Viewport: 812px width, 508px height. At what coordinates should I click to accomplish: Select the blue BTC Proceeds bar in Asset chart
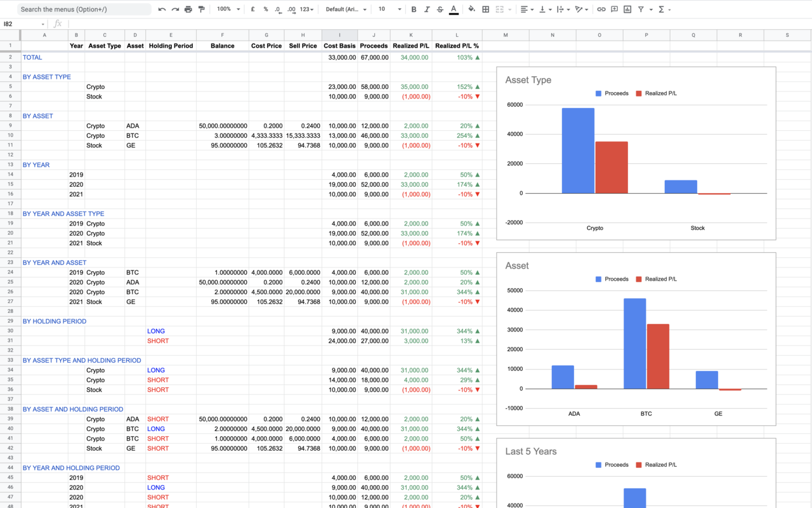[x=635, y=344]
